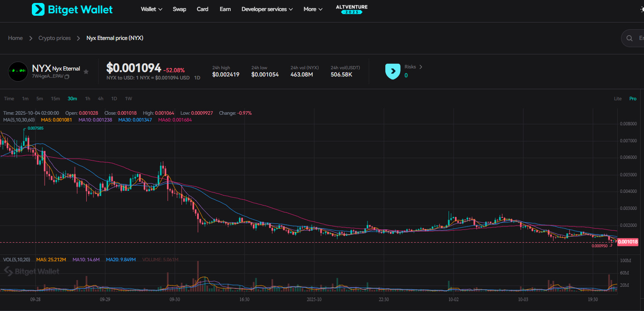The image size is (644, 311).
Task: Select the 30m chart interval
Action: click(72, 99)
